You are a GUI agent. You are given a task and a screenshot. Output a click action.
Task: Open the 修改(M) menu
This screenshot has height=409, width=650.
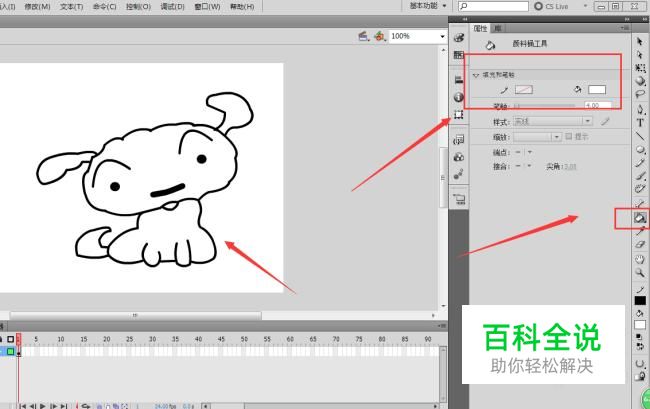[37, 7]
